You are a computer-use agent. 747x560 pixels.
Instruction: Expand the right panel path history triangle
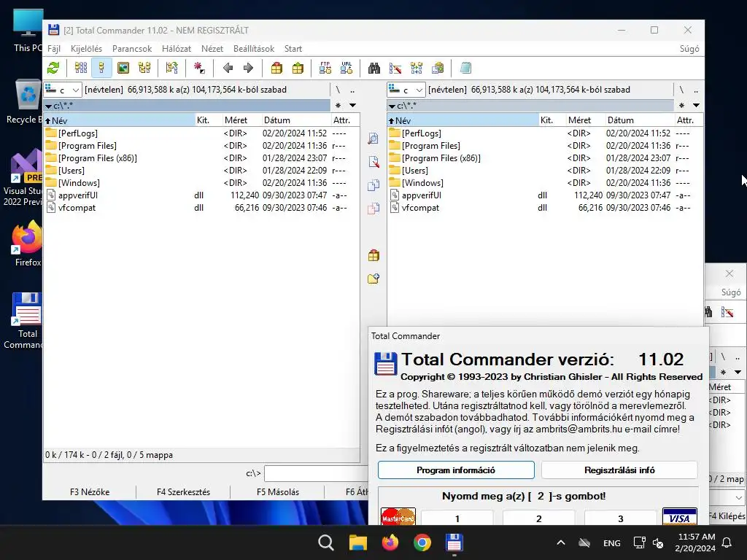pyautogui.click(x=392, y=106)
